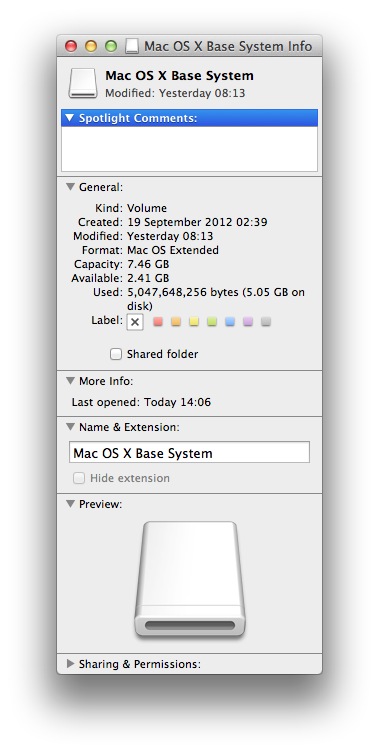Apply the orange label color
Screen dimensions: 379x753
click(x=176, y=321)
